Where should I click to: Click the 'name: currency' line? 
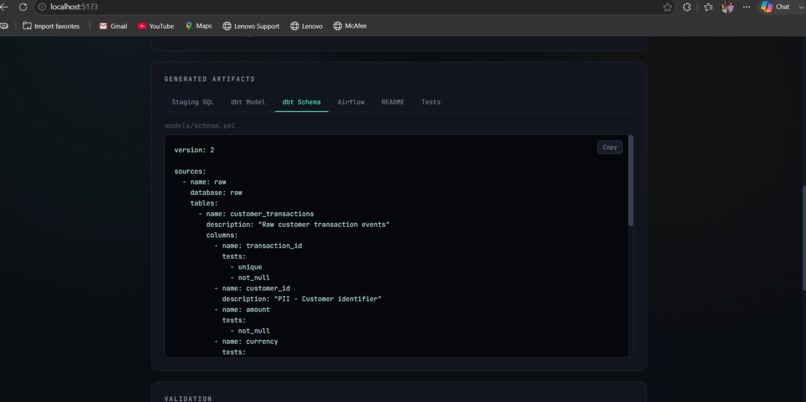[x=246, y=341]
